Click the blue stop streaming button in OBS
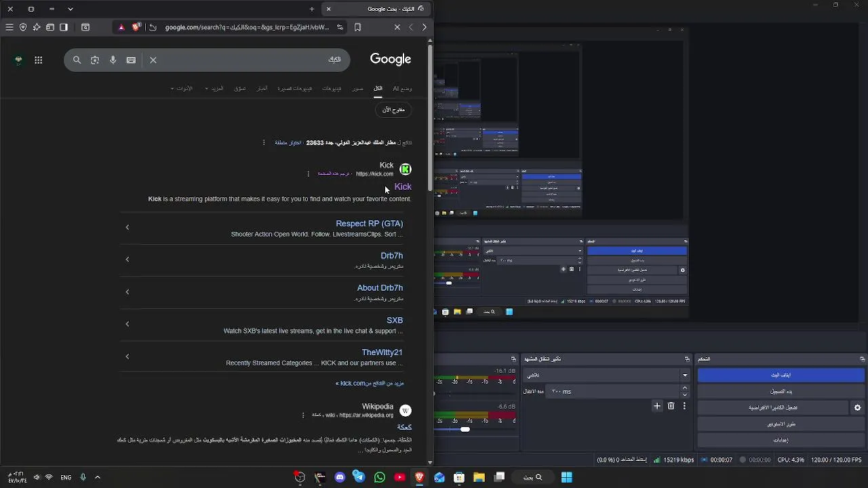Image resolution: width=868 pixels, height=488 pixels. (781, 375)
